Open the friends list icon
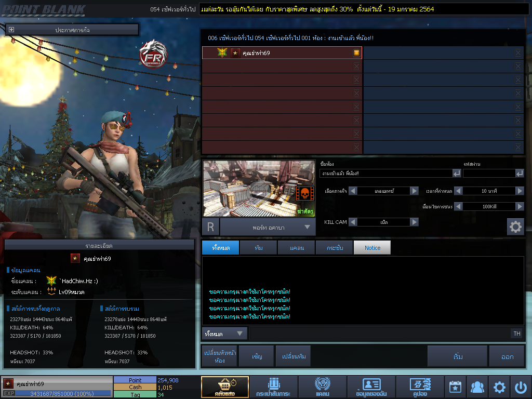Screen dimensions: 532x399 pos(477,387)
